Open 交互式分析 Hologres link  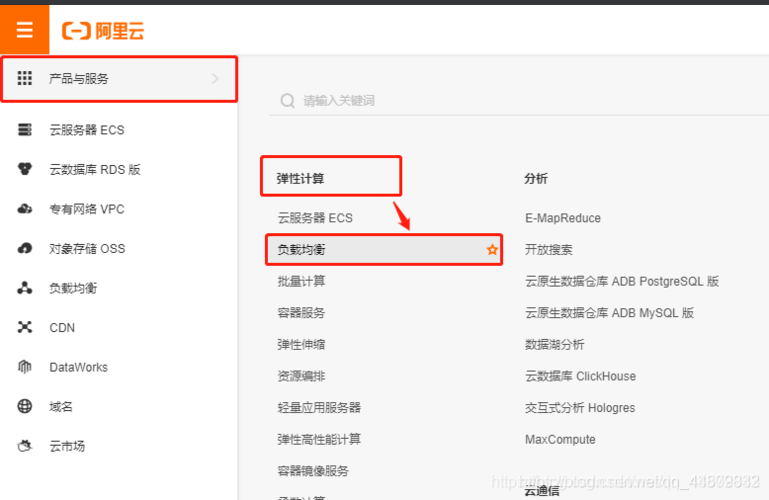pos(580,408)
